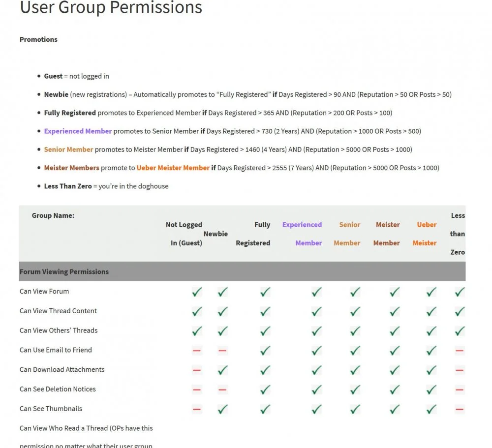This screenshot has height=448, width=492.
Task: Click Newbie checkmark in Can View Forum row
Action: pyautogui.click(x=222, y=292)
